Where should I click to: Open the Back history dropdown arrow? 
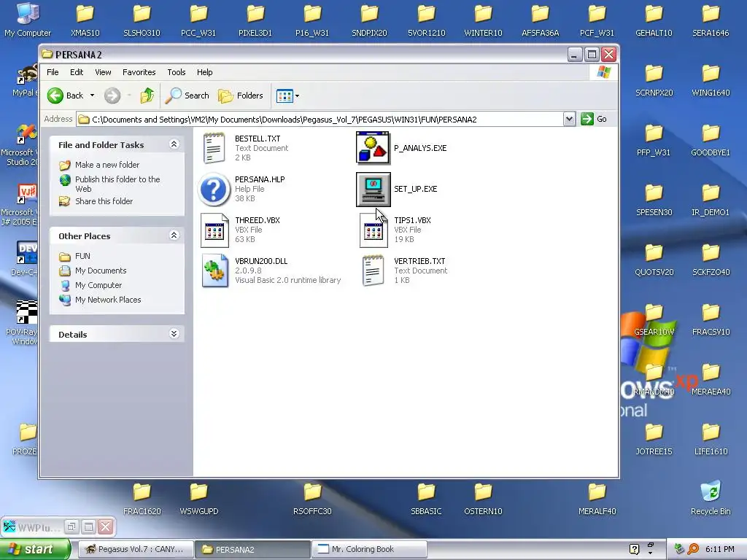(x=92, y=96)
